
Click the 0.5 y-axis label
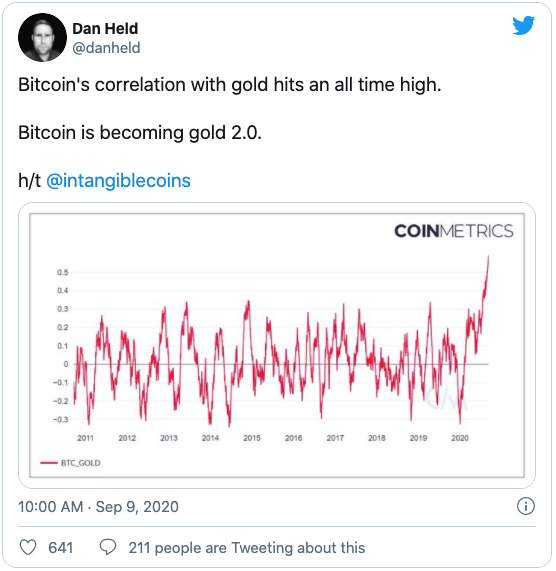click(63, 272)
